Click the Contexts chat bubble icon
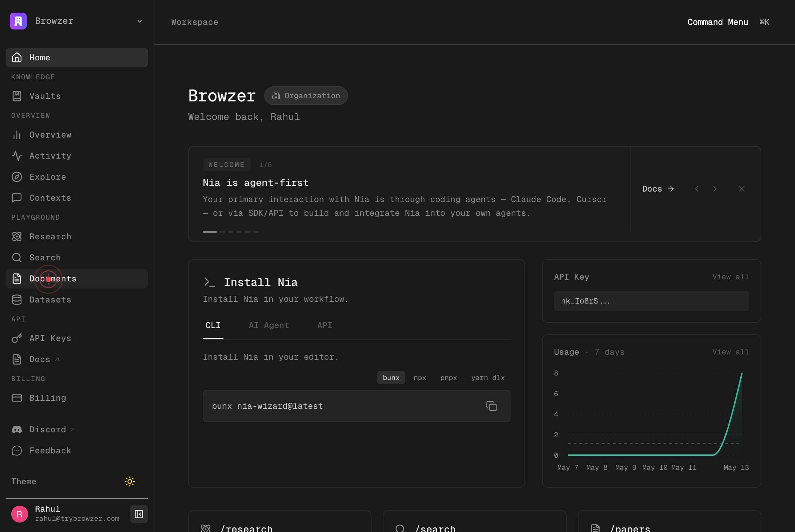This screenshot has width=795, height=532. [x=17, y=198]
